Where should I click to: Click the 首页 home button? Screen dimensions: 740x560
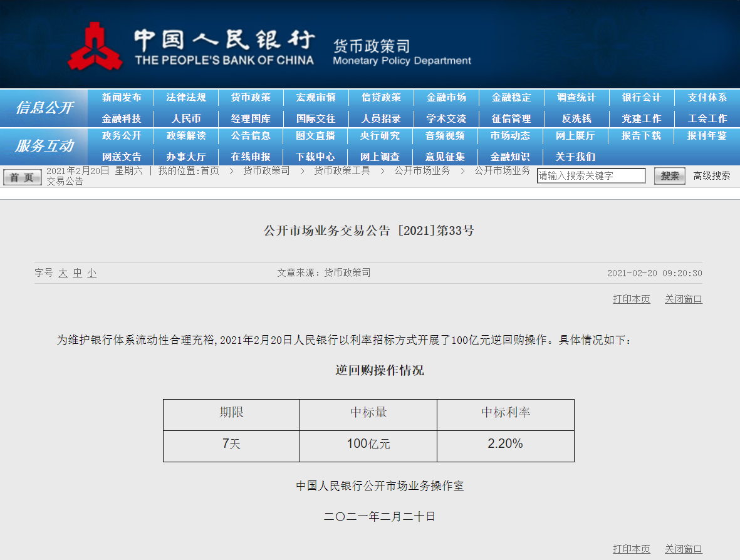coord(23,177)
